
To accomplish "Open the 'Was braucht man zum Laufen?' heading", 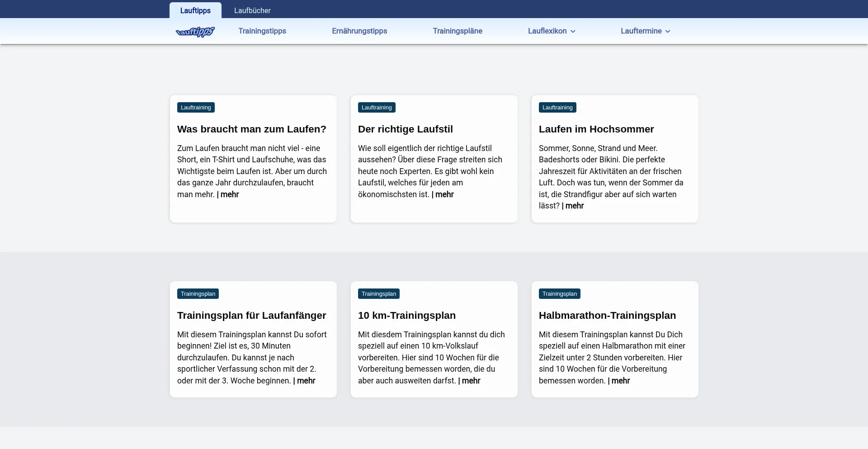I will pyautogui.click(x=251, y=129).
